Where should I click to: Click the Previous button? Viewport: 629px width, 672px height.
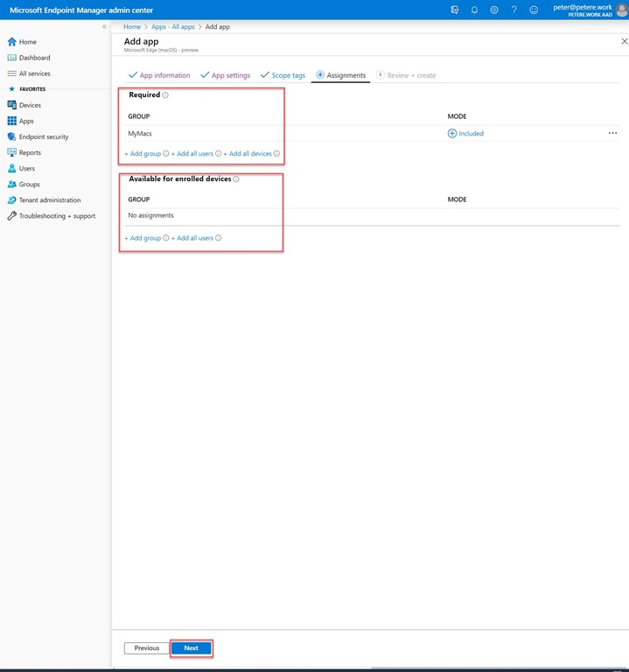point(147,648)
